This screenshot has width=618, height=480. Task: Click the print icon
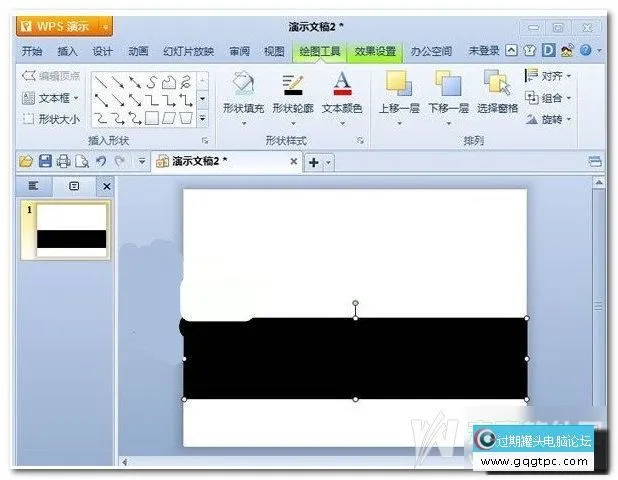(x=63, y=161)
